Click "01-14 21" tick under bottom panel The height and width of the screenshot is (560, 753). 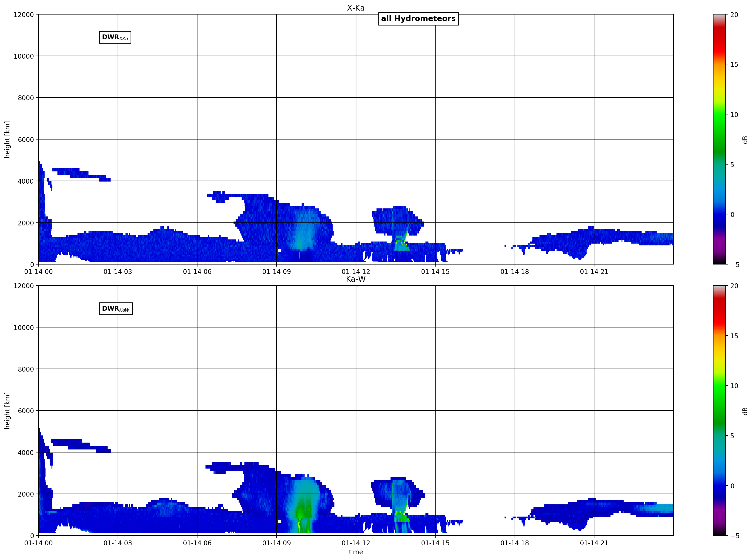click(594, 543)
